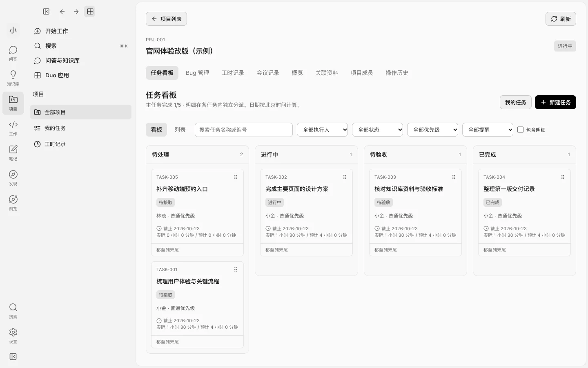Image resolution: width=588 pixels, height=368 pixels.
Task: Switch to 列表 view toggle
Action: (x=180, y=130)
